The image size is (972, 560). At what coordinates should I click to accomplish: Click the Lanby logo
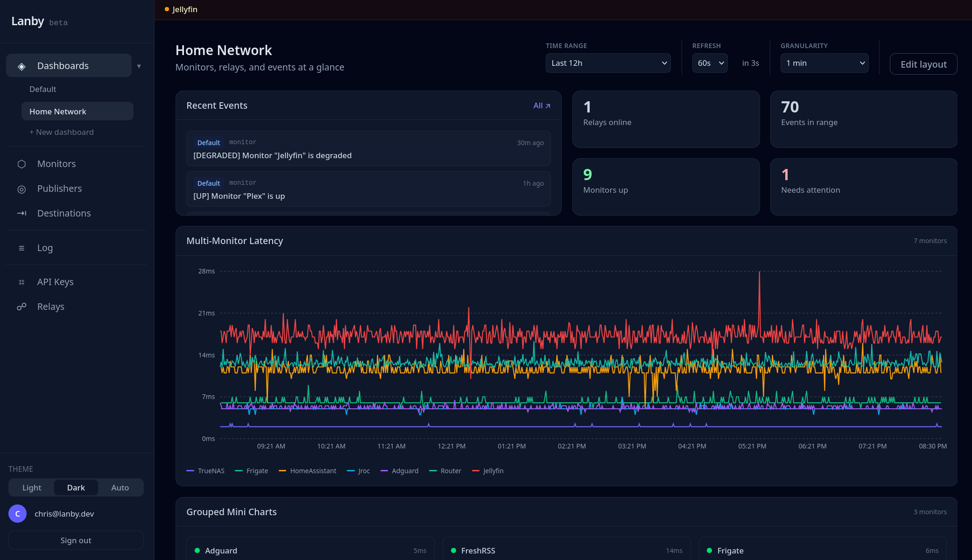click(28, 21)
